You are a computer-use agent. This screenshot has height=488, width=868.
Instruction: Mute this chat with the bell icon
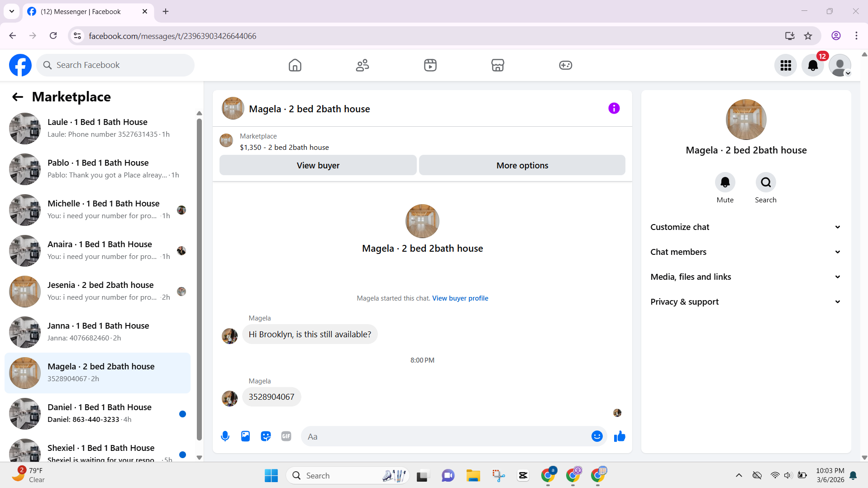coord(725,182)
